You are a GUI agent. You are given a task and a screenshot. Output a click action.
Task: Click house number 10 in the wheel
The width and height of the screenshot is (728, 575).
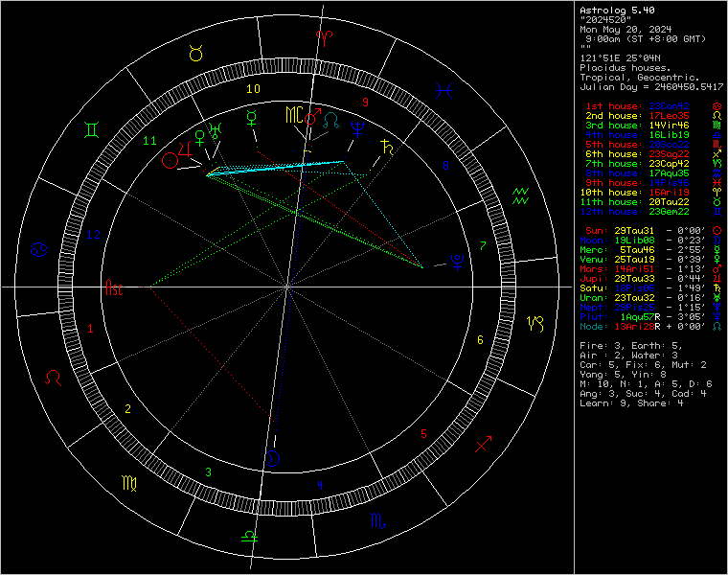253,89
